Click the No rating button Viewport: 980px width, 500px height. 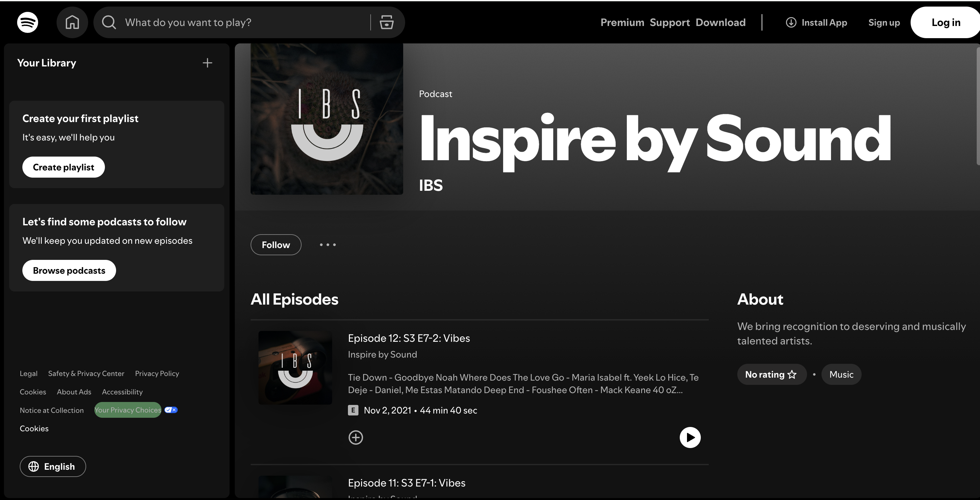[x=772, y=374]
